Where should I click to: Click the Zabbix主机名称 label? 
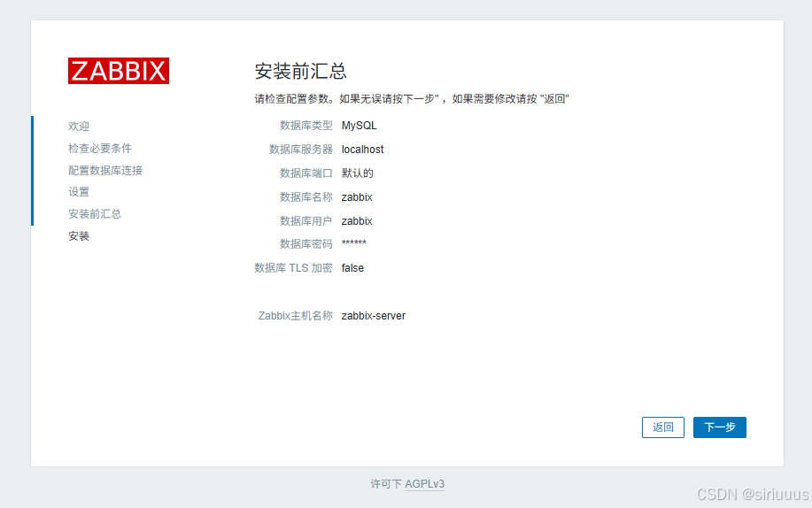click(x=296, y=316)
